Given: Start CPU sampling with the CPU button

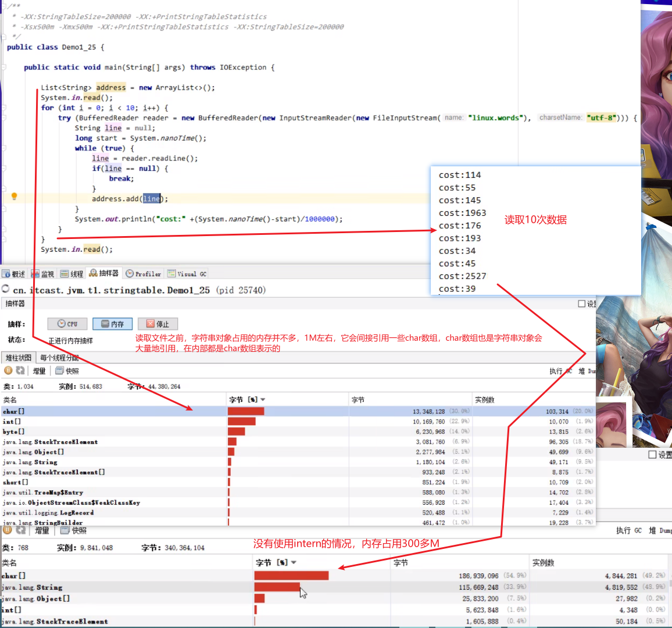Looking at the screenshot, I should point(67,324).
